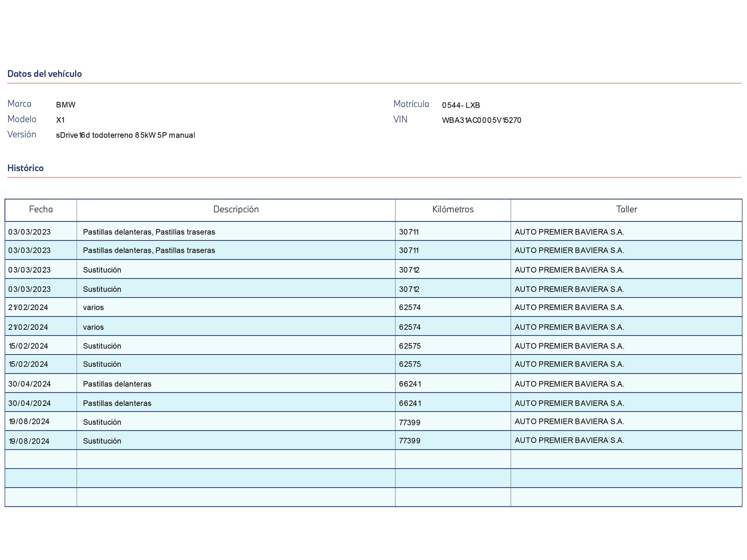Screen dimensions: 747x560
Task: Select the 'Marca' field label
Action: (19, 104)
